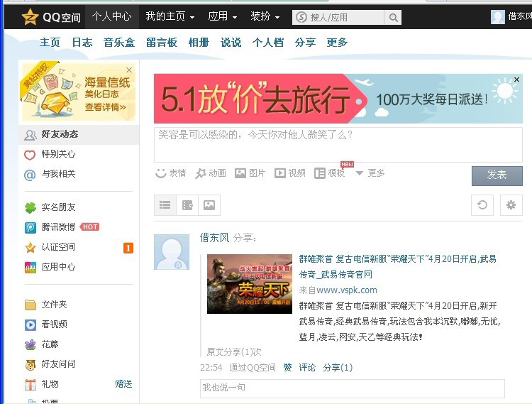Focus the status text box
Viewport: 532px width, 404px height.
pyautogui.click(x=338, y=145)
